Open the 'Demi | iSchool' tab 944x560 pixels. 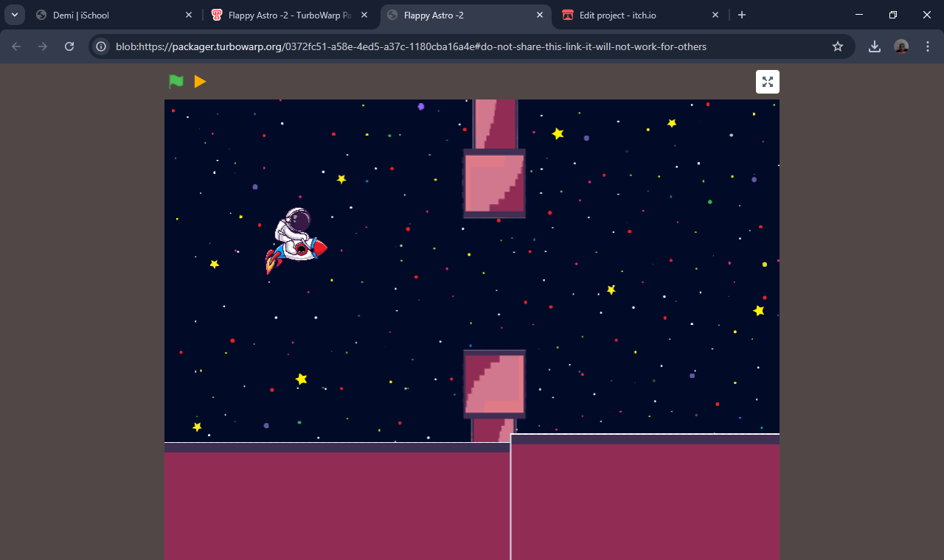click(96, 15)
